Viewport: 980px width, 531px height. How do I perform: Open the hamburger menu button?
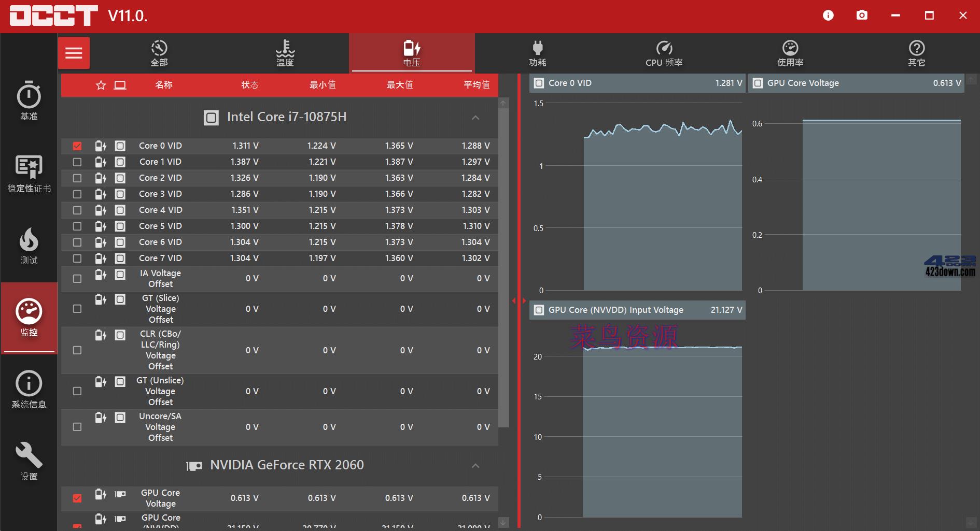coord(74,53)
